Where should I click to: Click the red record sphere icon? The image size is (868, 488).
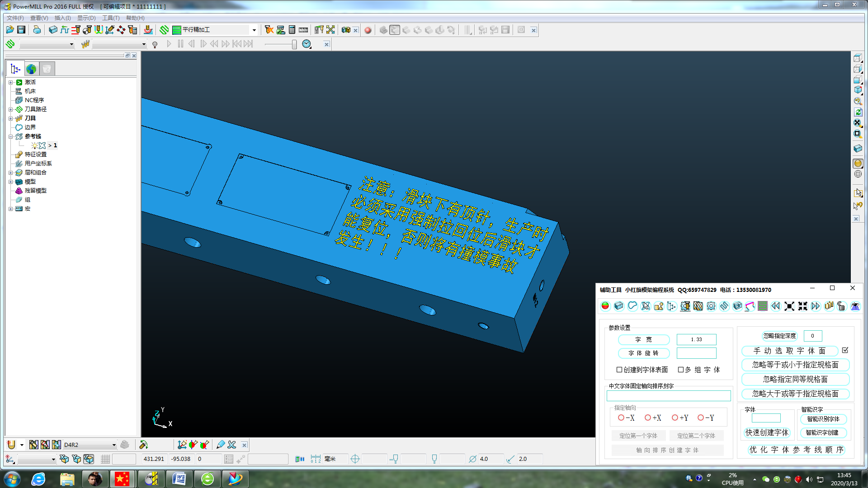point(368,30)
